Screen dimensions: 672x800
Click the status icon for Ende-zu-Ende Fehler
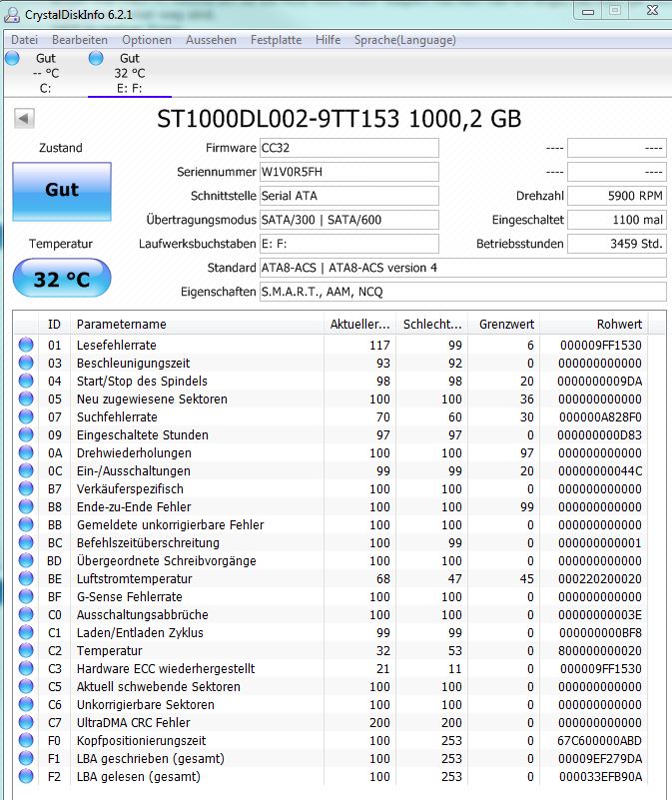pos(26,506)
